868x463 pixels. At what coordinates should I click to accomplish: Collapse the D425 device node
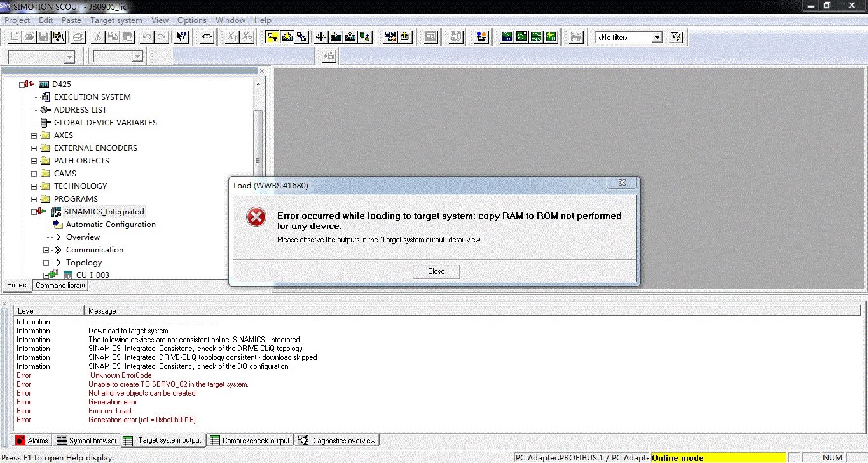22,84
